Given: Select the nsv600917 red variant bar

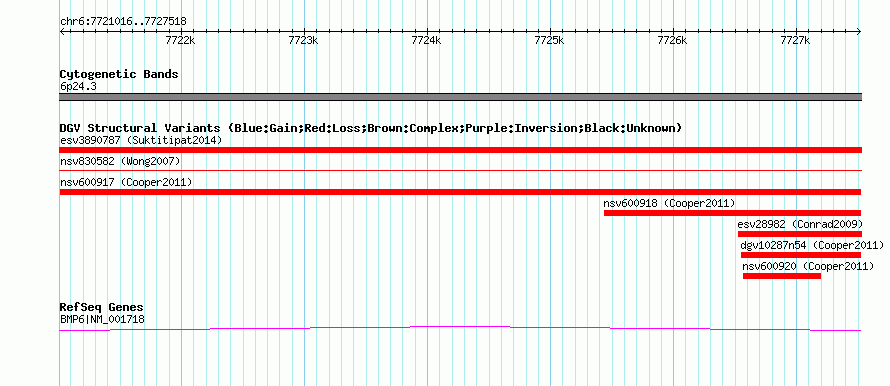Looking at the screenshot, I should coord(460,192).
